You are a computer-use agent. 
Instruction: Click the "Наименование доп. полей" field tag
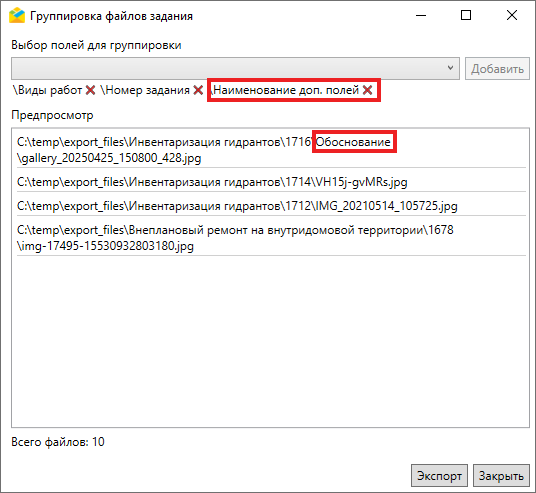(285, 90)
